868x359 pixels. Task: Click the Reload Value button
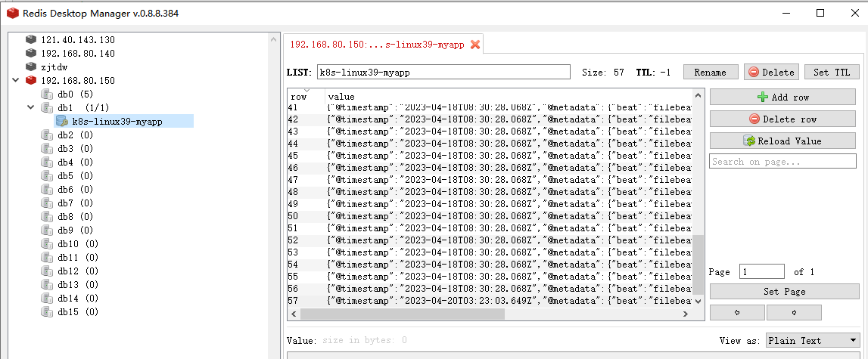tap(782, 141)
